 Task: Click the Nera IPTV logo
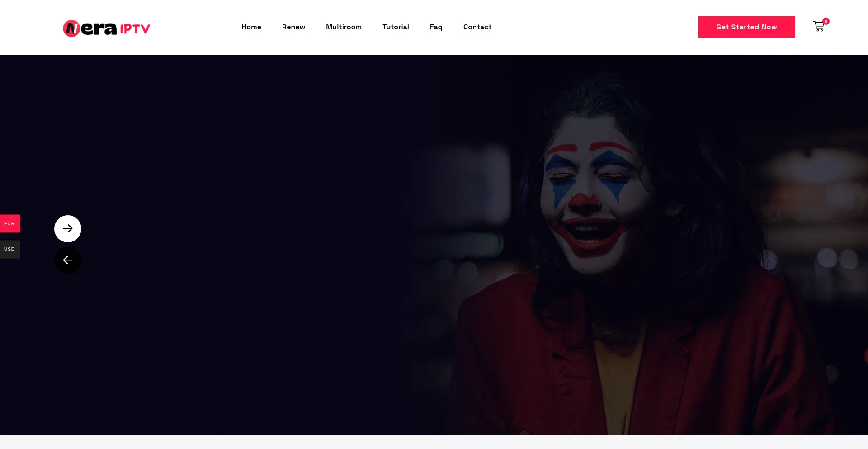tap(106, 28)
